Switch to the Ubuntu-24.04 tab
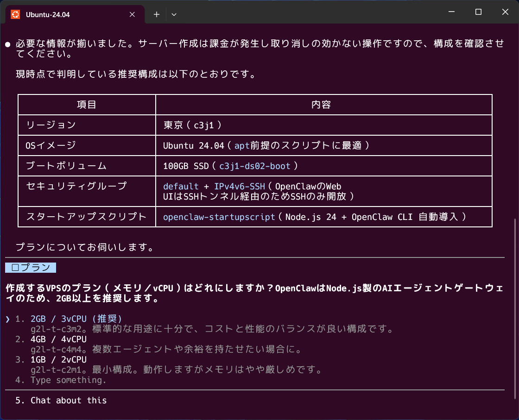 click(75, 14)
